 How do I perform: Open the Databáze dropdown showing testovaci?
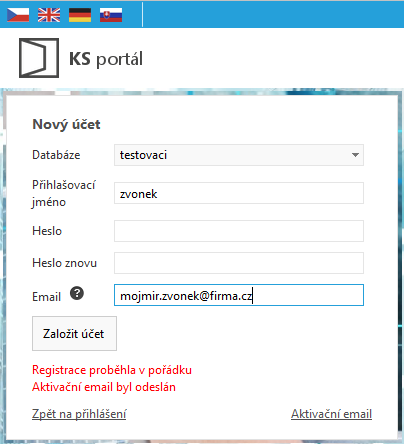tap(239, 155)
